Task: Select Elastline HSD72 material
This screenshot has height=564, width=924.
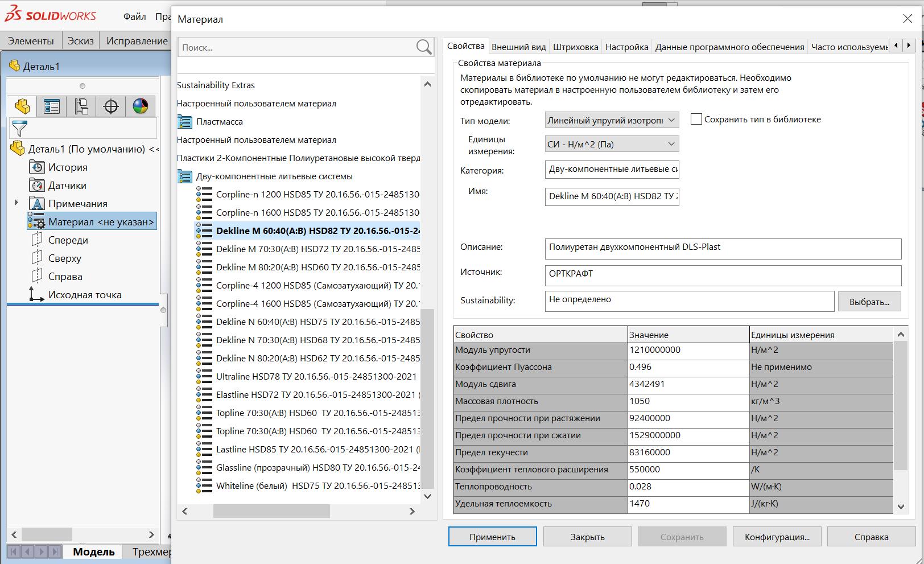Action: (x=317, y=395)
